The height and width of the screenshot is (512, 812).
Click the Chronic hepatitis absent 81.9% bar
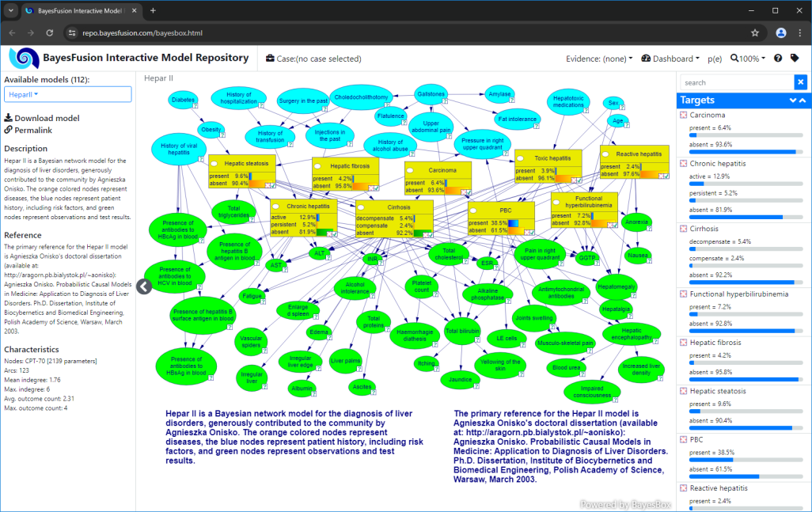pos(746,218)
